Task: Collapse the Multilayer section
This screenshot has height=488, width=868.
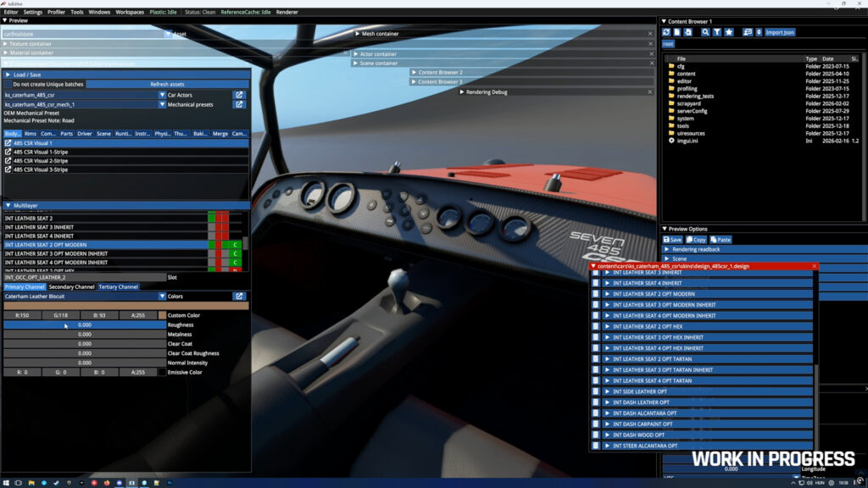Action: point(8,204)
